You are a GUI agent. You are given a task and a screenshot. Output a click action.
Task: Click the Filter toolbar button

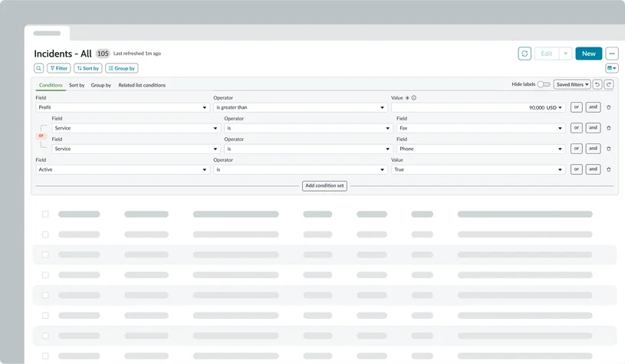58,68
